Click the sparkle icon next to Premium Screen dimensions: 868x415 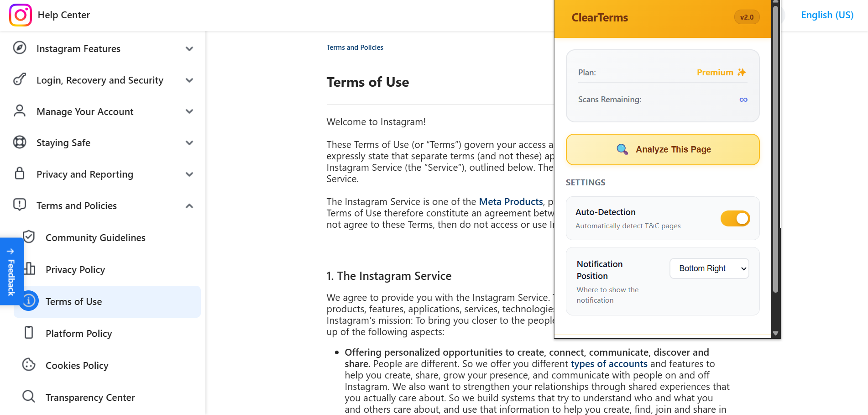point(742,72)
